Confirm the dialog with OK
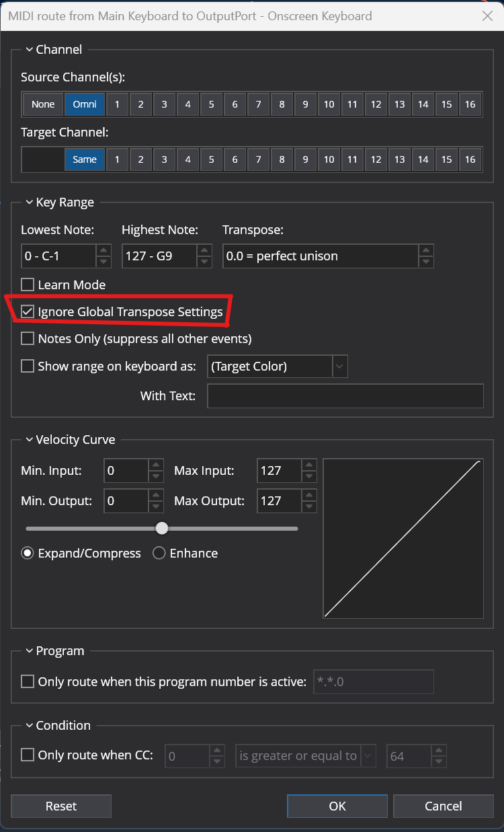Screen dimensions: 504x832 coord(337,806)
